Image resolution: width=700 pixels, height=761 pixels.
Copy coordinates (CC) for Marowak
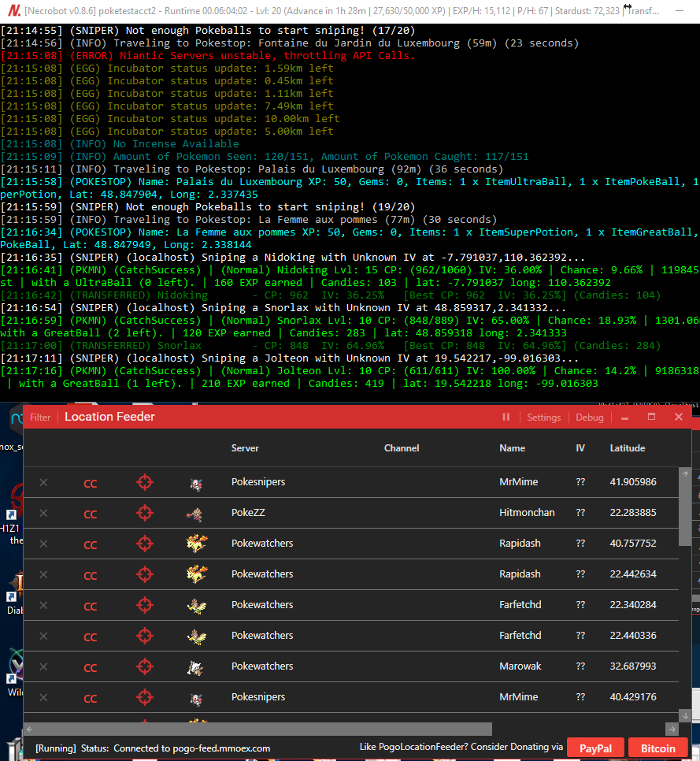(91, 668)
